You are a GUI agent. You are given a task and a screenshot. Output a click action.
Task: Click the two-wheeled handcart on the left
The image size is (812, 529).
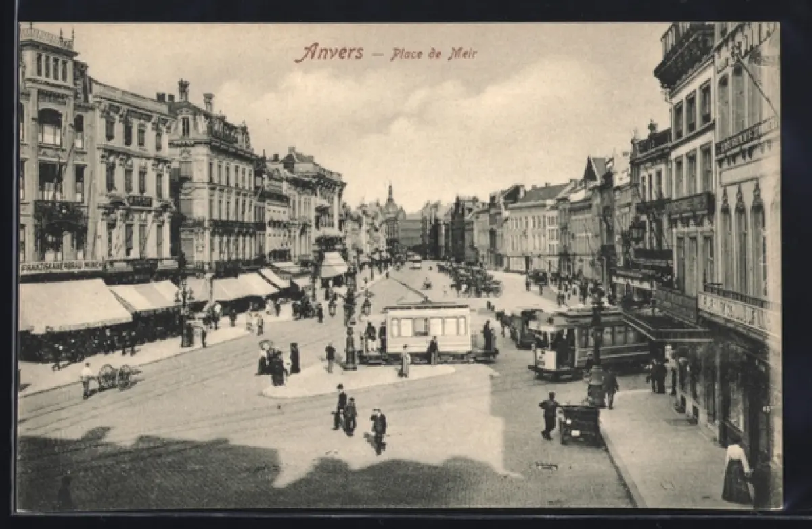coord(116,377)
